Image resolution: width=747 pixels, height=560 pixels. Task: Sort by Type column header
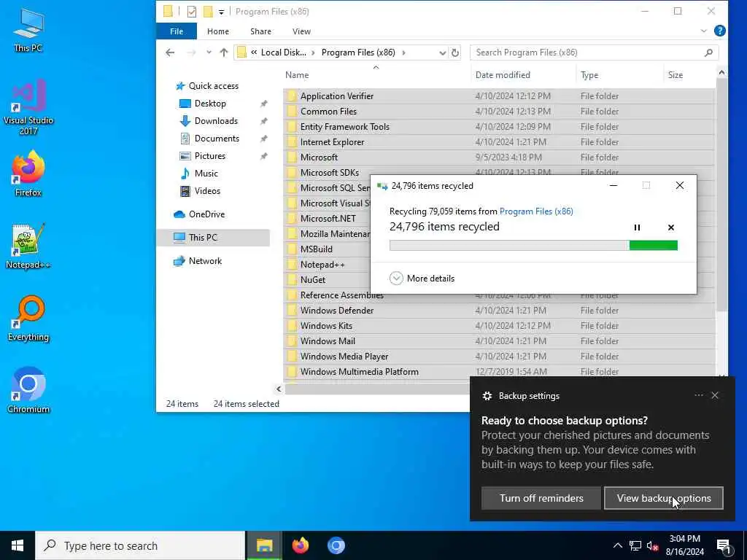click(619, 75)
